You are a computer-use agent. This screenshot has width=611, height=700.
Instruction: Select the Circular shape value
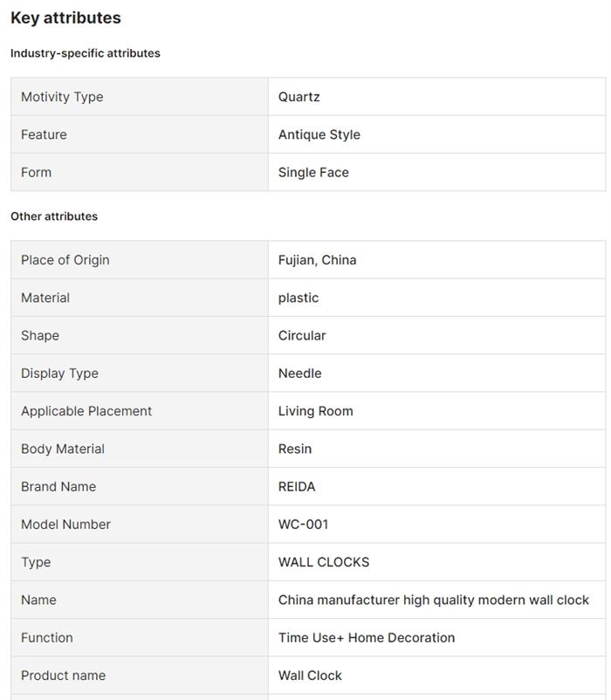[x=302, y=335]
